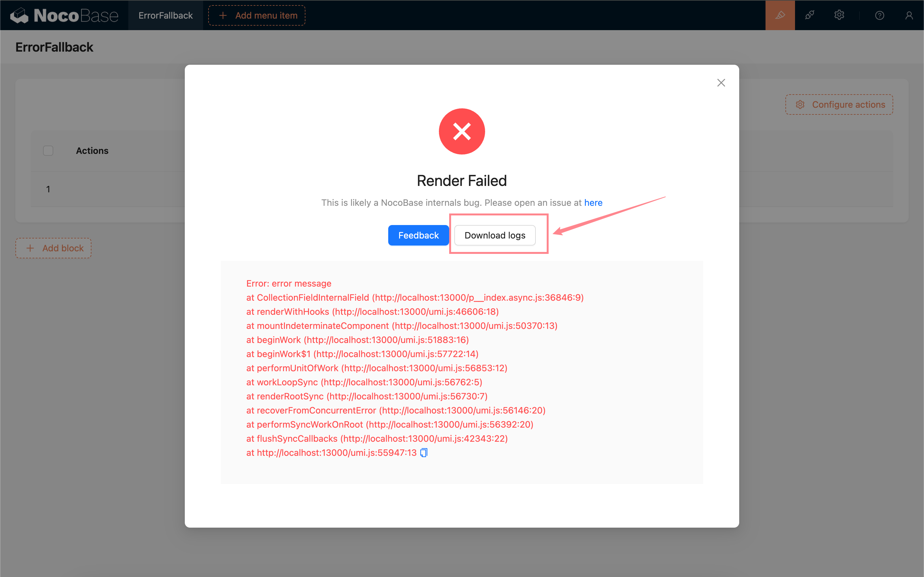
Task: Expand Add block dropdown menu
Action: tap(55, 248)
